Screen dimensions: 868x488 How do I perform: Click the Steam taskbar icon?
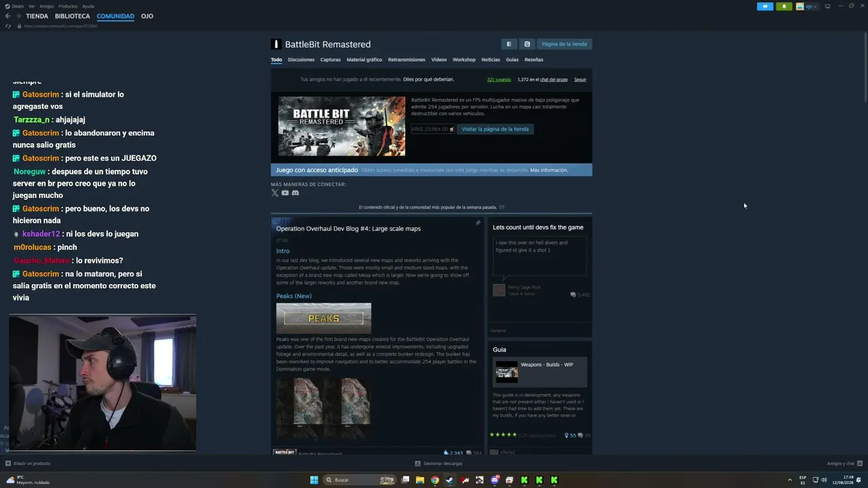point(450,480)
